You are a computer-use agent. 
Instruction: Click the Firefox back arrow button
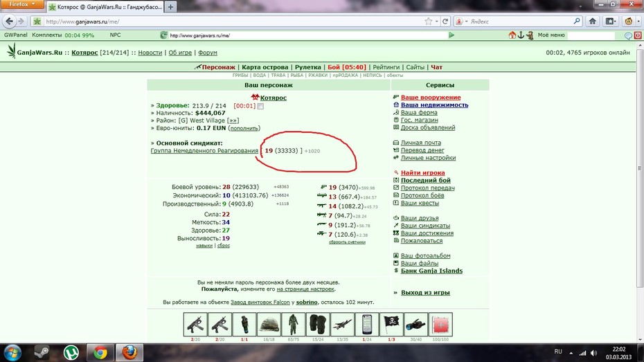tap(10, 21)
